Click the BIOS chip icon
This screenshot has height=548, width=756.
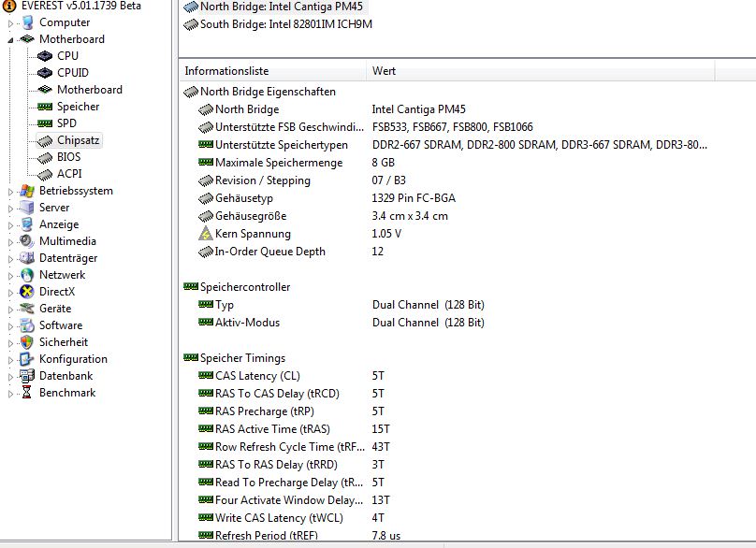click(45, 158)
